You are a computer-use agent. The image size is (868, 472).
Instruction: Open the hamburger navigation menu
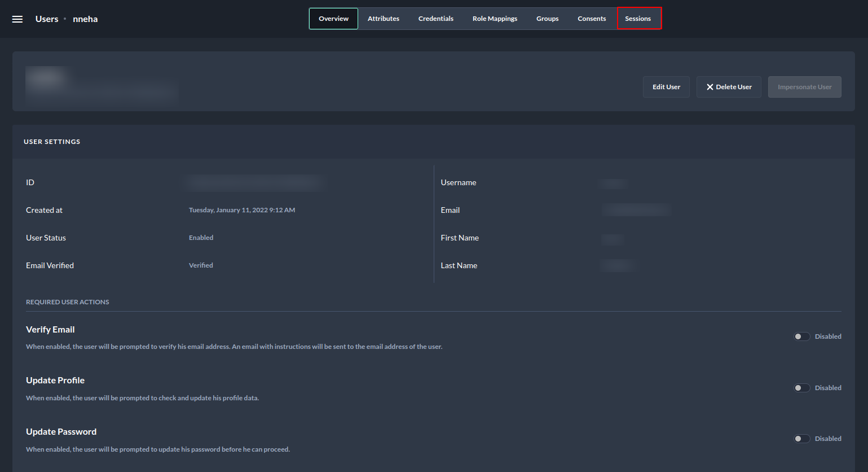point(17,19)
